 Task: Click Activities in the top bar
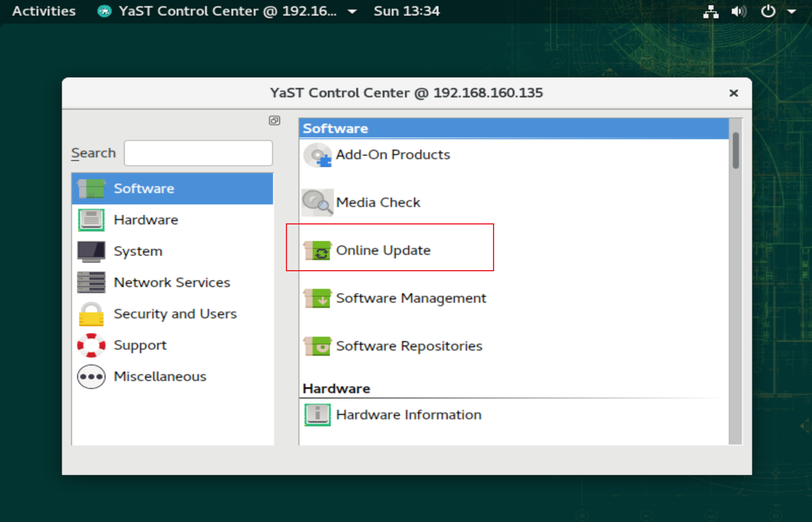click(44, 11)
